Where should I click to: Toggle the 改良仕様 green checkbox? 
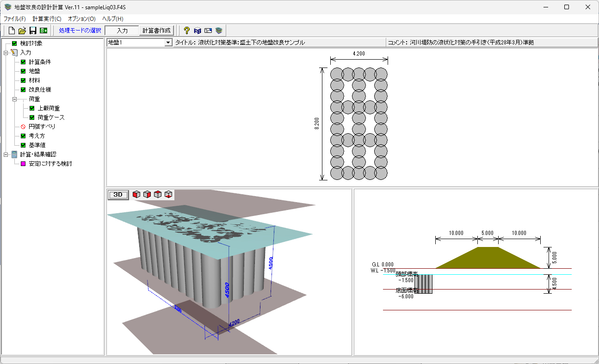click(x=23, y=90)
